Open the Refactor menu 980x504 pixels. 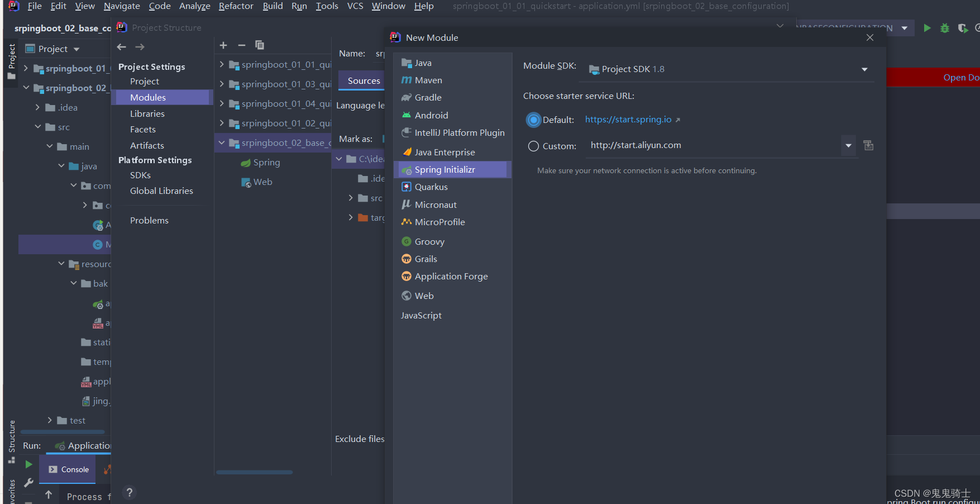pyautogui.click(x=236, y=6)
